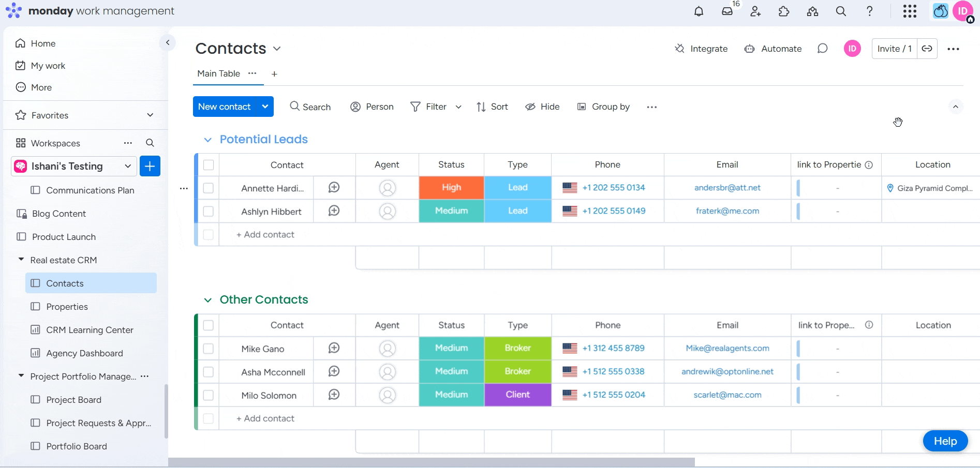Open the search icon in the top bar
The width and height of the screenshot is (980, 468).
[x=841, y=11]
